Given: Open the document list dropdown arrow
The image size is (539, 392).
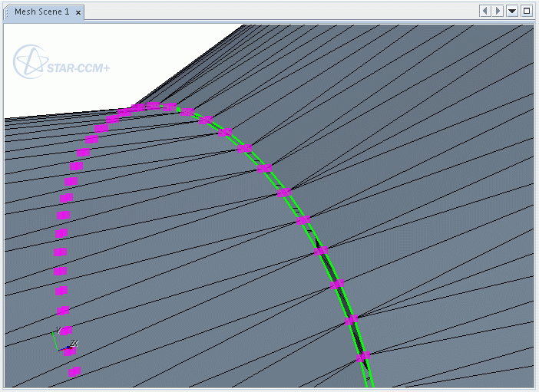Looking at the screenshot, I should [512, 11].
